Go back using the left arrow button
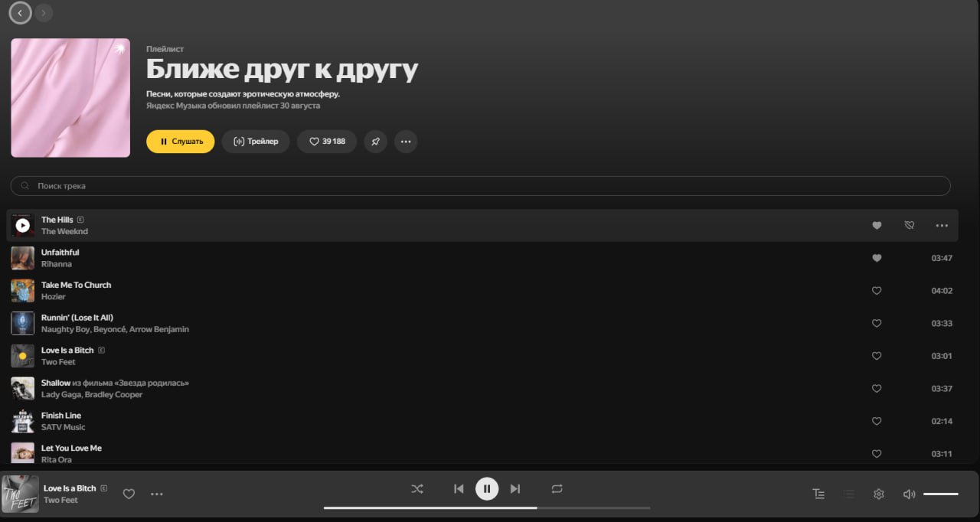Screen dimensions: 980x522 [20, 12]
